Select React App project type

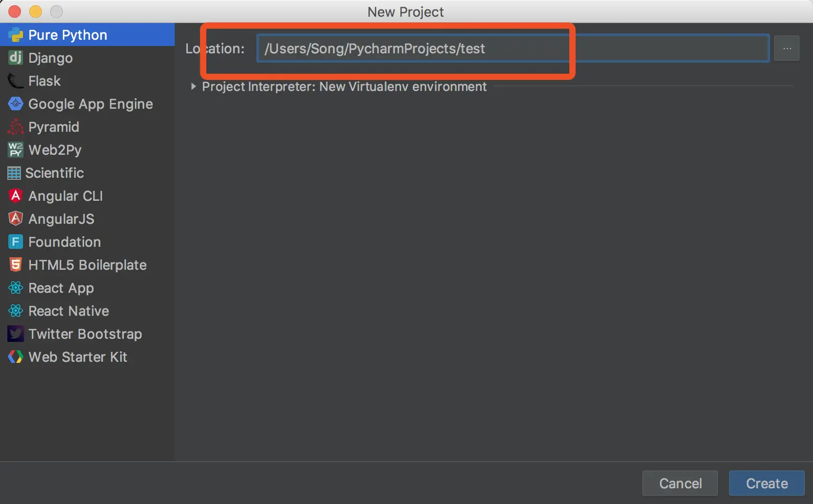(x=87, y=288)
